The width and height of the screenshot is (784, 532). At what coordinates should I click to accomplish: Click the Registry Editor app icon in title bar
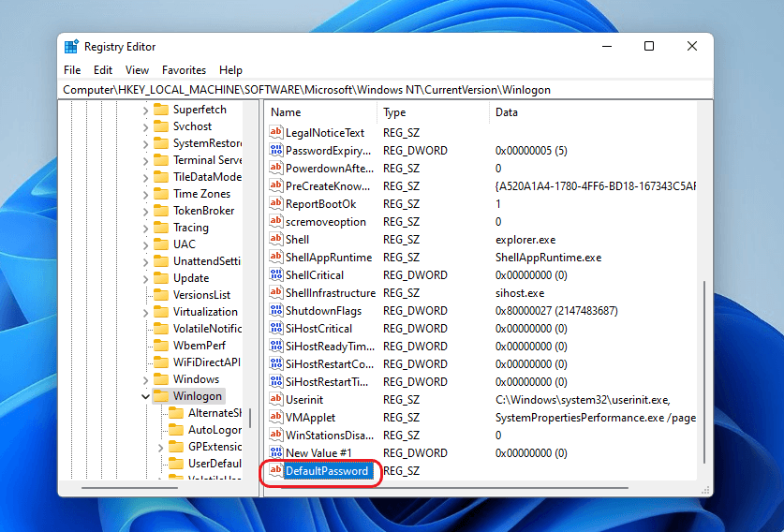[71, 47]
